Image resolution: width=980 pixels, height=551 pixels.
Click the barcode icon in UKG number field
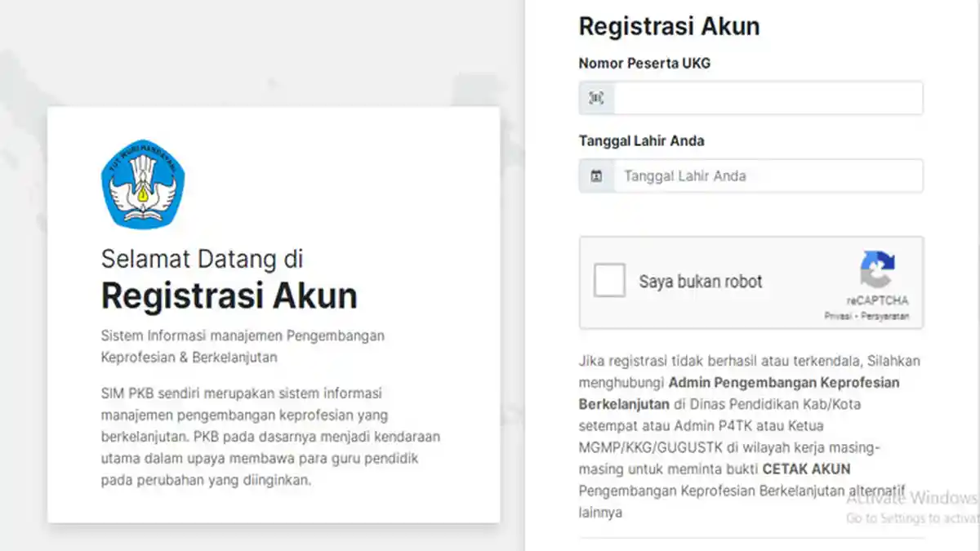click(595, 97)
